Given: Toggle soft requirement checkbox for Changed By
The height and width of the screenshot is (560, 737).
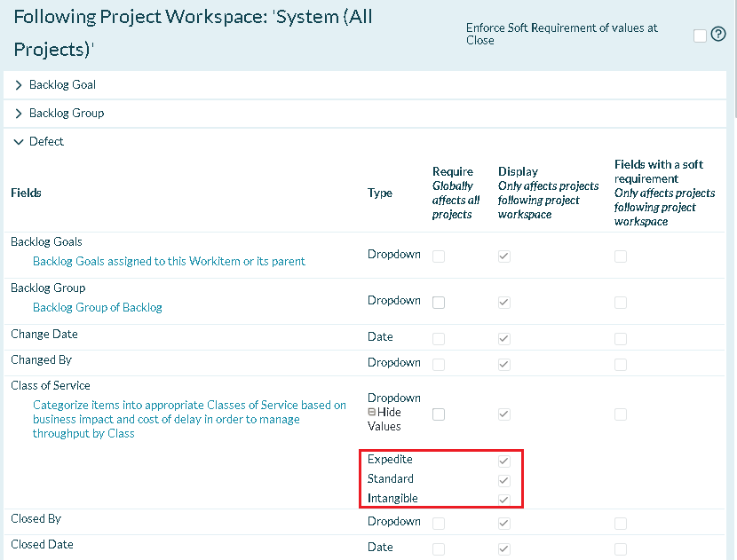Looking at the screenshot, I should point(621,364).
